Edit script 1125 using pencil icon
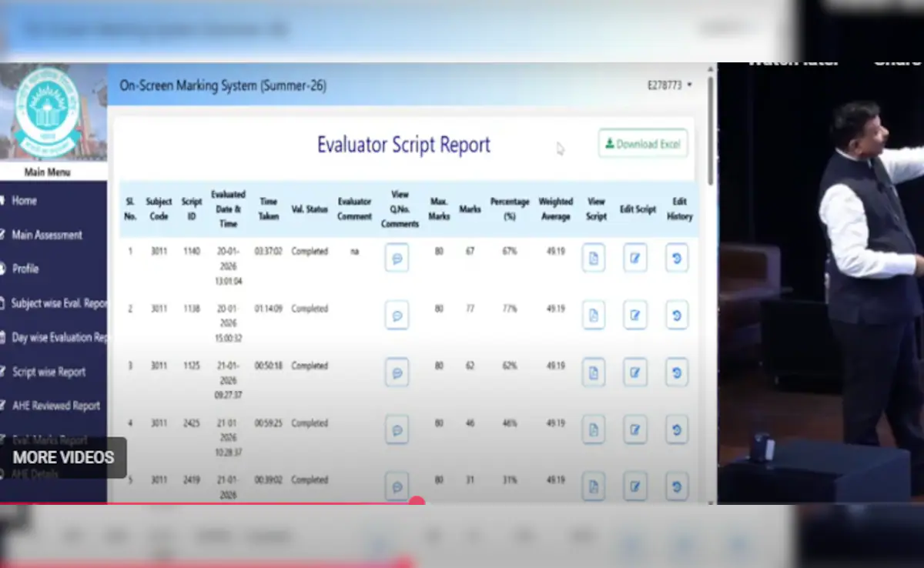This screenshot has width=924, height=568. (634, 373)
